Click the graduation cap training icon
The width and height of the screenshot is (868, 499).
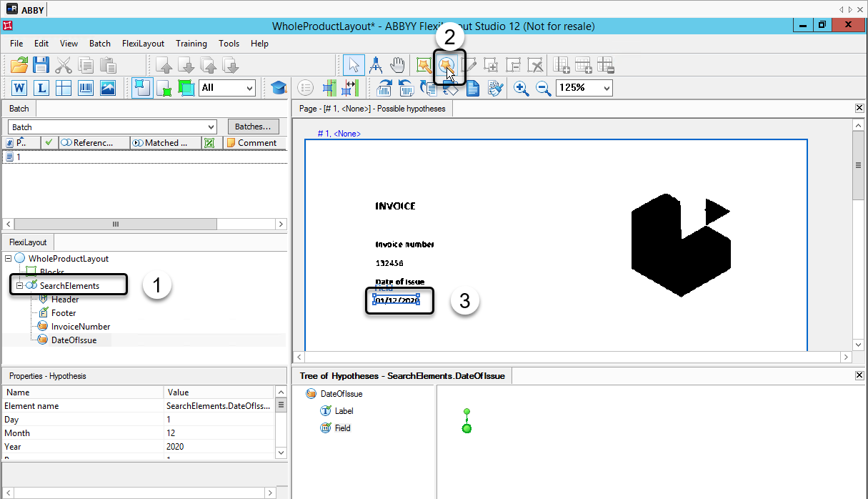[278, 88]
